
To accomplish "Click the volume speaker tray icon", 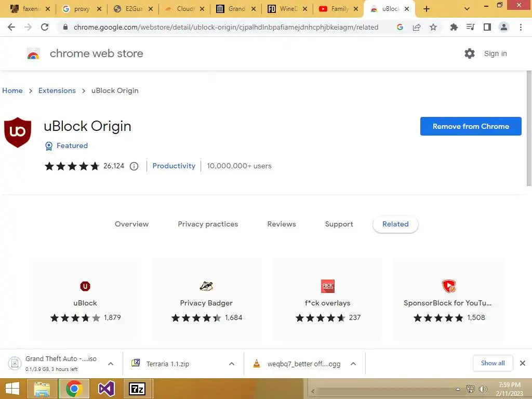I will [x=483, y=389].
